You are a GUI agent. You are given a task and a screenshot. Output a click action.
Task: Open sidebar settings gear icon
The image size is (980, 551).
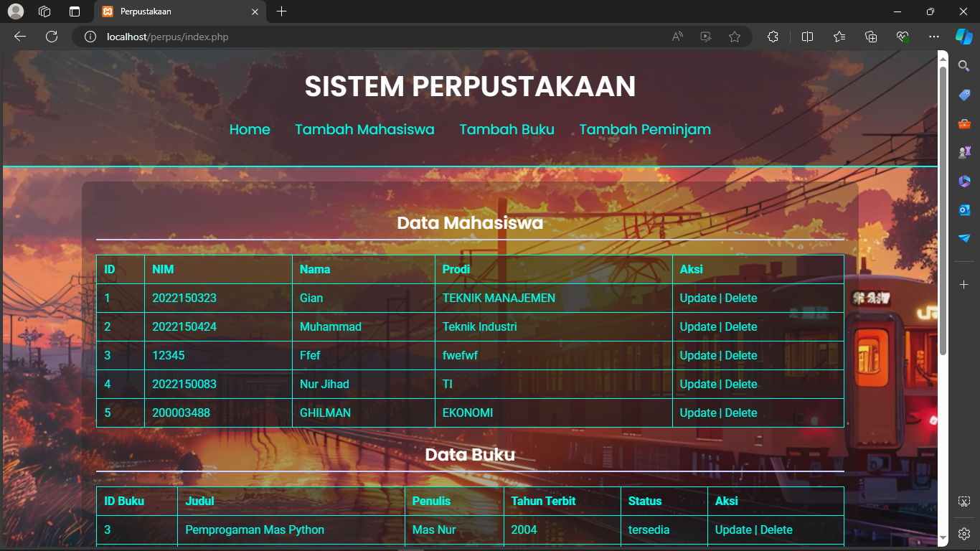coord(964,534)
